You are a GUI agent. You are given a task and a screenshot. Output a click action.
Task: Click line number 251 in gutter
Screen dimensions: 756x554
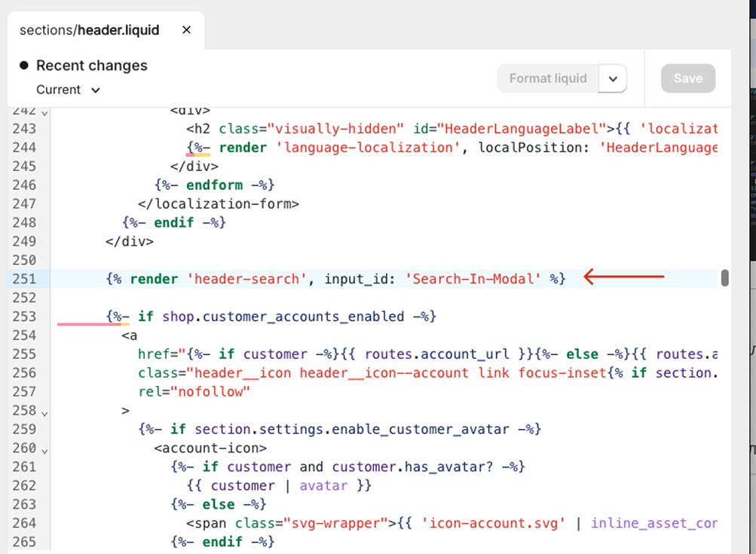click(x=24, y=279)
